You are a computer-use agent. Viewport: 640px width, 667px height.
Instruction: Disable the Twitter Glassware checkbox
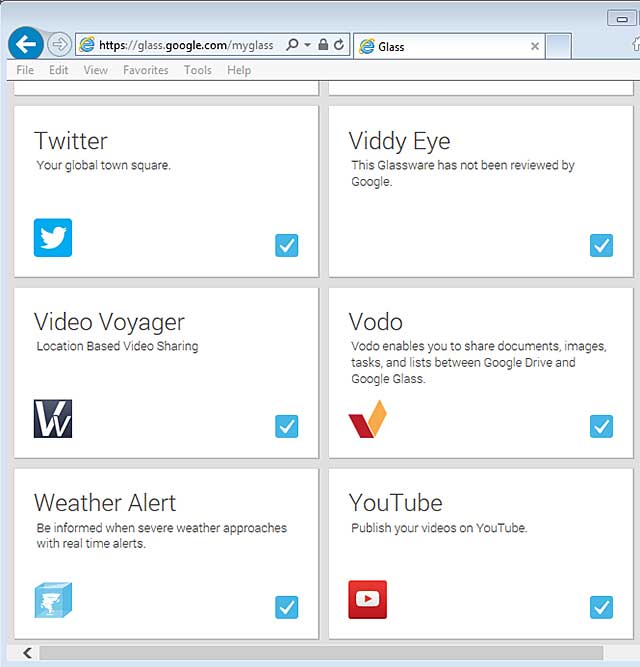287,245
